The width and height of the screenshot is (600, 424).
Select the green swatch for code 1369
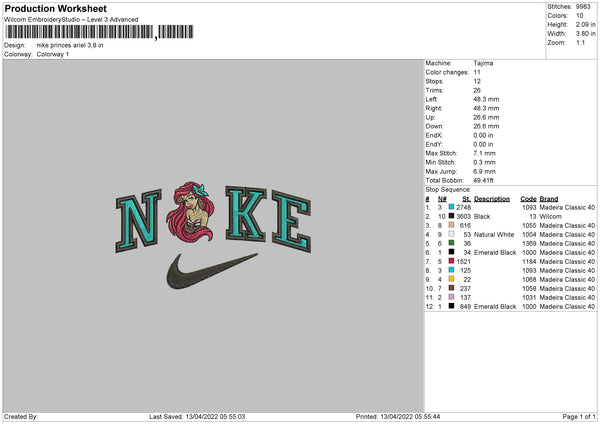pyautogui.click(x=451, y=243)
